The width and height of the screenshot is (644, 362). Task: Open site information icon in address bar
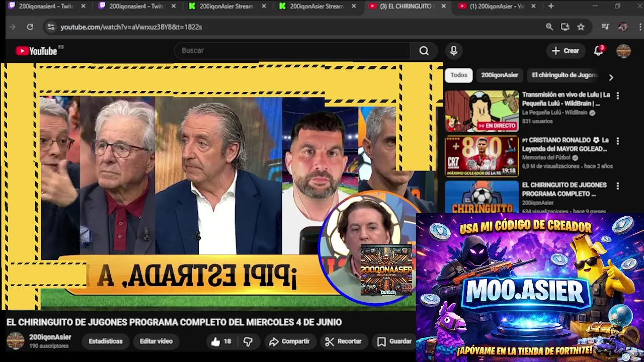[x=50, y=27]
